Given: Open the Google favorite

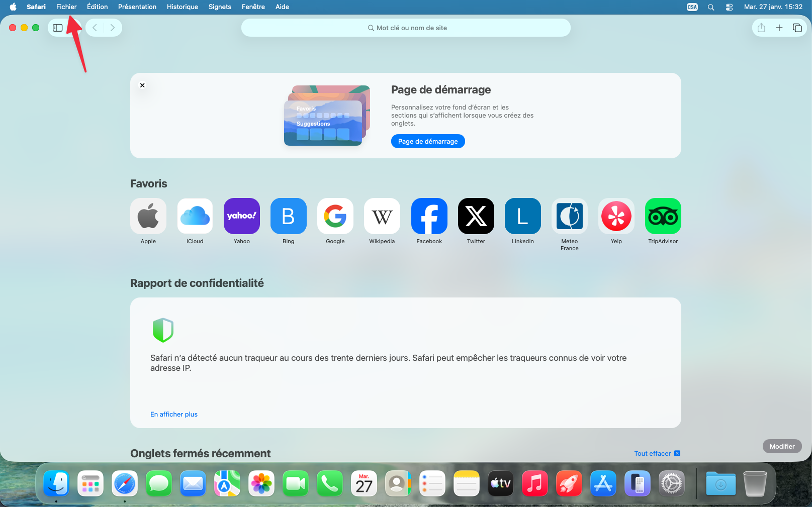Looking at the screenshot, I should coord(335,216).
